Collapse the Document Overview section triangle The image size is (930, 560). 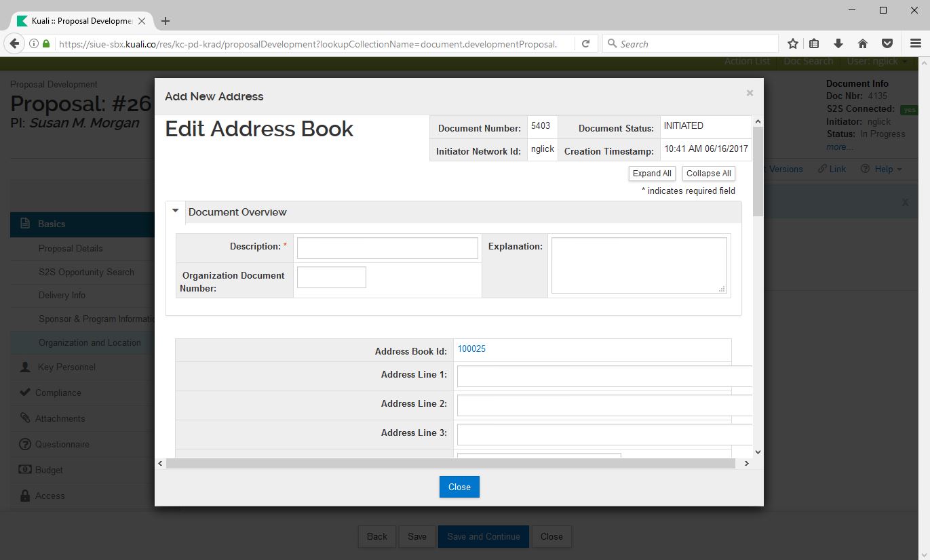click(x=176, y=212)
